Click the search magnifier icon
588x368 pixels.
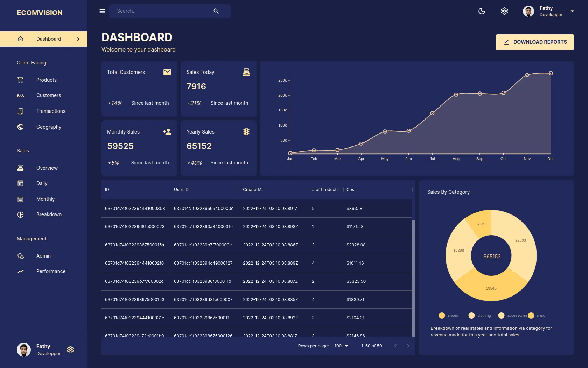click(216, 11)
